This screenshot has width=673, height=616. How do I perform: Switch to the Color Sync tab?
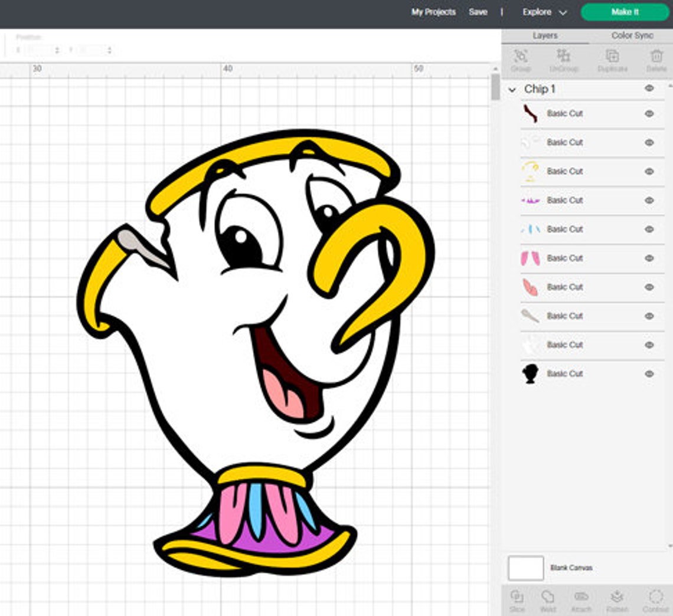632,35
